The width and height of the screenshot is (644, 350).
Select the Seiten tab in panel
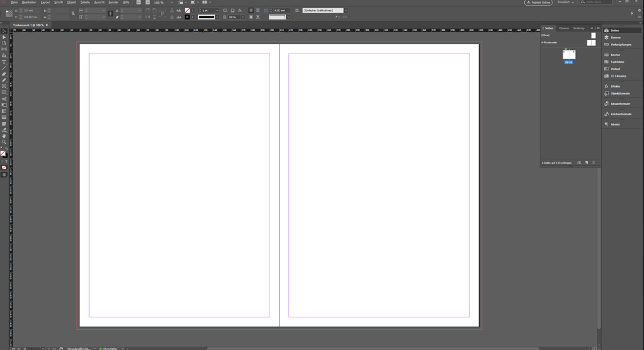click(548, 28)
